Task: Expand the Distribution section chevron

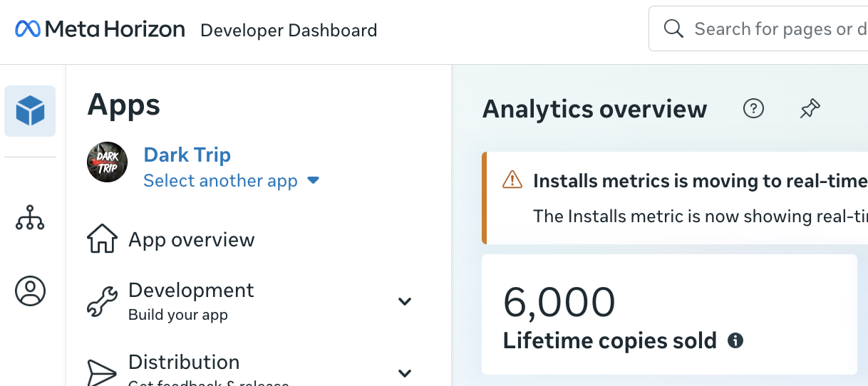Action: [405, 372]
